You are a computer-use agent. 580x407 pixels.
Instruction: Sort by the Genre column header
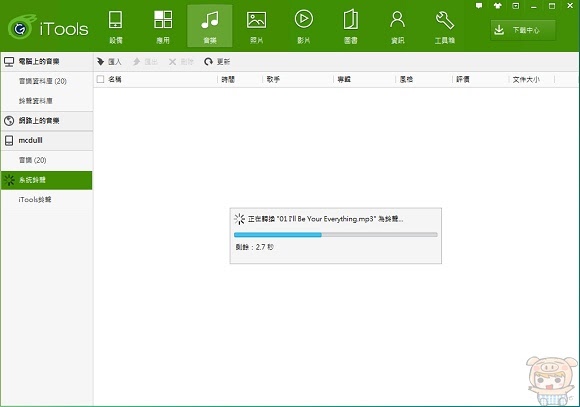(406, 79)
